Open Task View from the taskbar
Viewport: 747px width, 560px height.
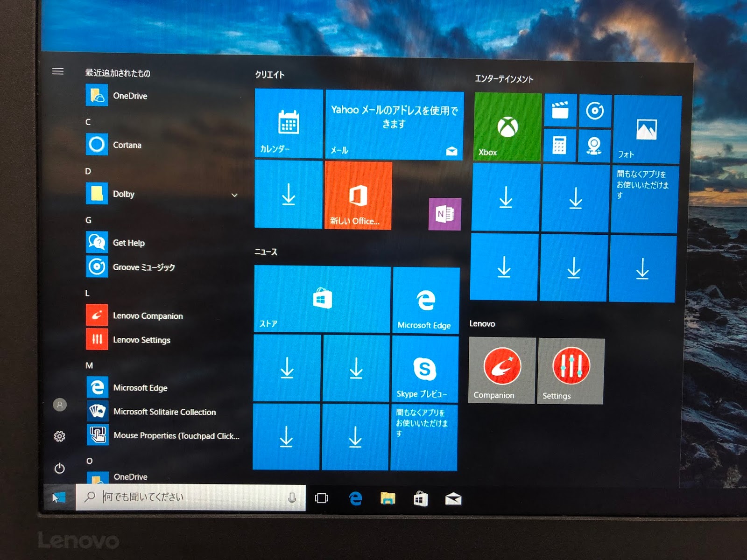(x=322, y=498)
